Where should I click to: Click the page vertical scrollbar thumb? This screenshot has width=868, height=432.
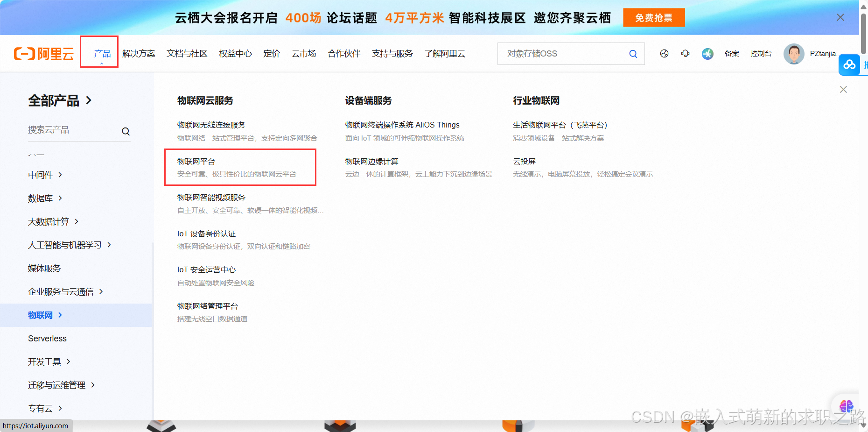(x=863, y=33)
